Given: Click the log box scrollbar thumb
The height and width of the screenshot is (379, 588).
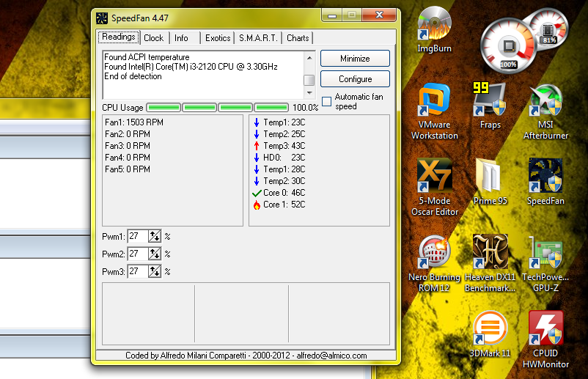Looking at the screenshot, I should coord(309,80).
